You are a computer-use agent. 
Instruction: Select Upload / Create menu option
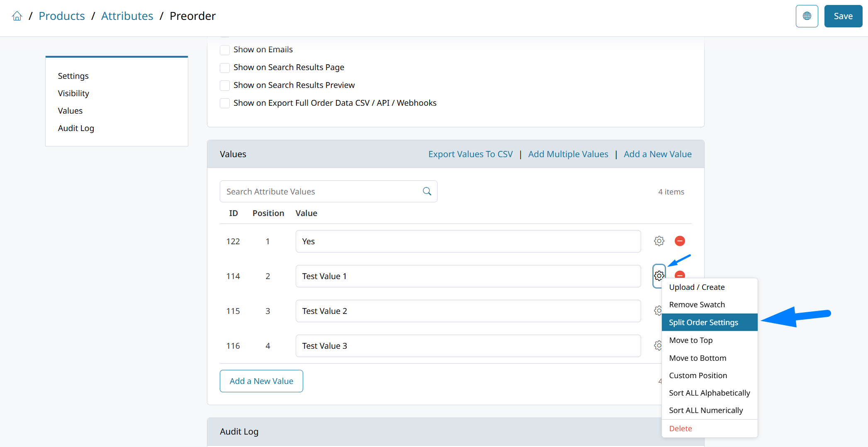(x=709, y=287)
